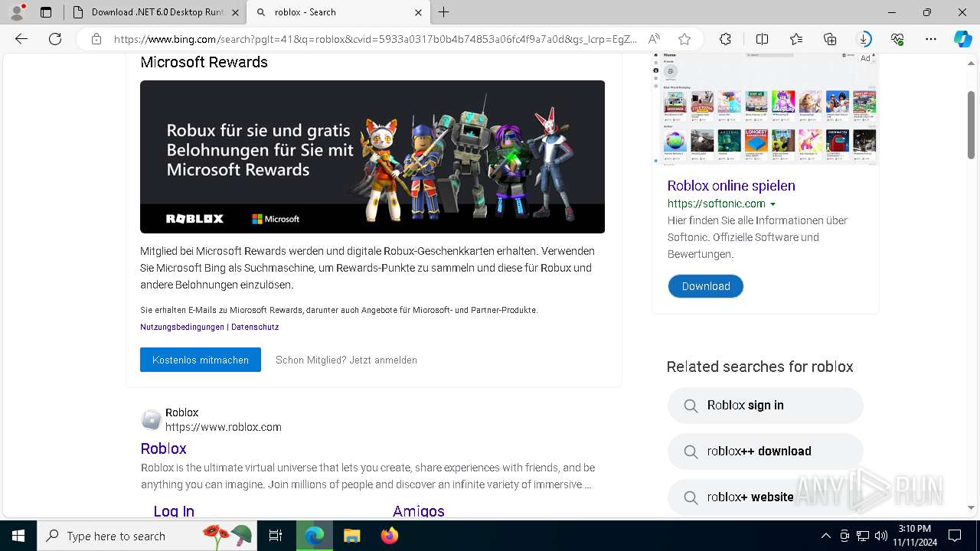The width and height of the screenshot is (980, 551).
Task: Launch Firefox from the taskbar
Action: coord(389,536)
